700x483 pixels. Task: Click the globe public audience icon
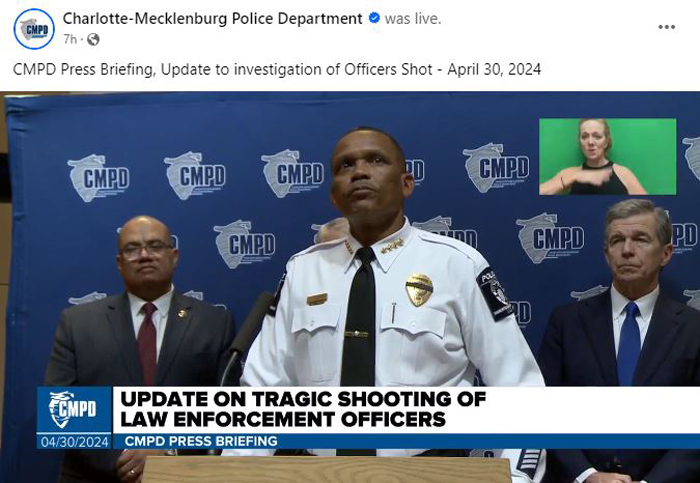coord(93,39)
